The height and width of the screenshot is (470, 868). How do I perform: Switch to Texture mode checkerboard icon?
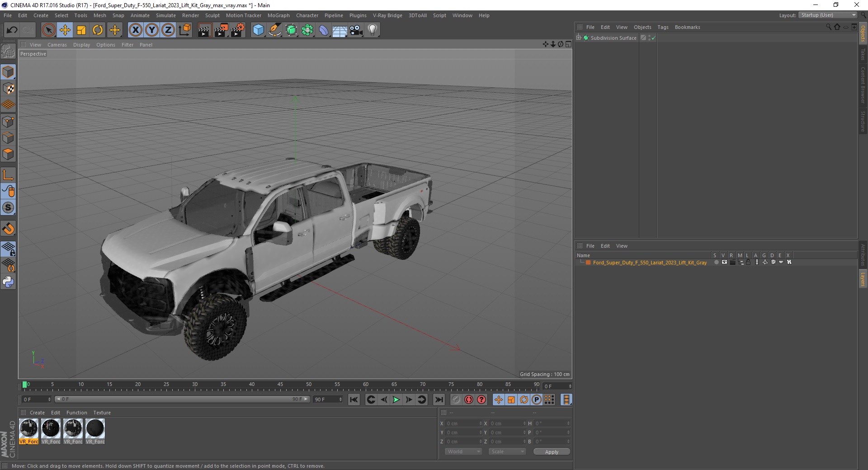tap(8, 89)
